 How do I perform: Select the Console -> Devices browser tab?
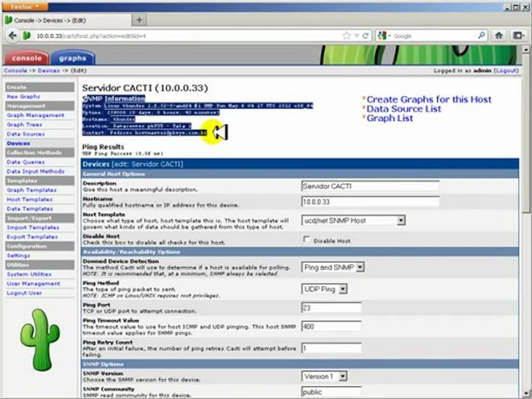66,21
